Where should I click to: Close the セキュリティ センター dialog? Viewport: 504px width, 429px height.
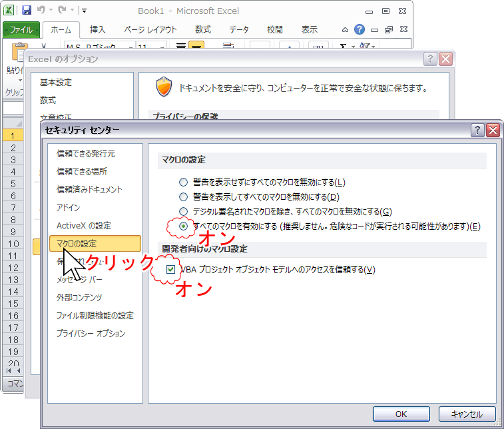(493, 131)
